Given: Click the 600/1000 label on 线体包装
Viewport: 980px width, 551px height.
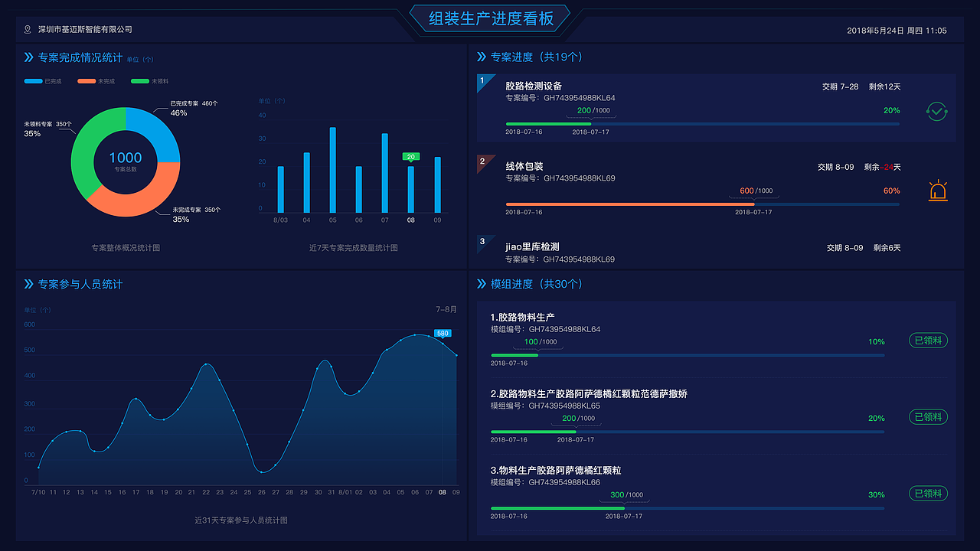Looking at the screenshot, I should click(x=756, y=191).
